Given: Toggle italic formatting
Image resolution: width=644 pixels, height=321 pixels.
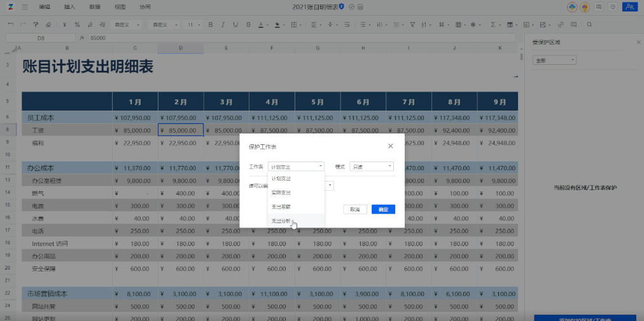Looking at the screenshot, I should (223, 25).
